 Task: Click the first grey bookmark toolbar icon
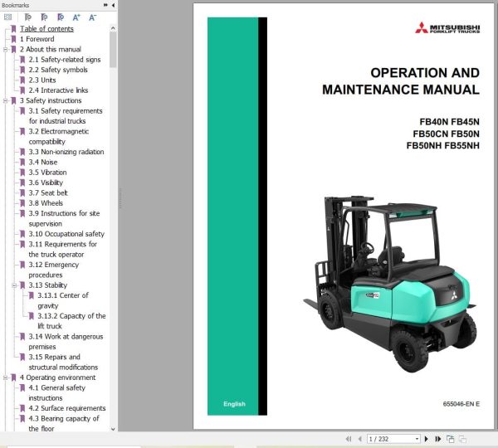click(x=28, y=17)
